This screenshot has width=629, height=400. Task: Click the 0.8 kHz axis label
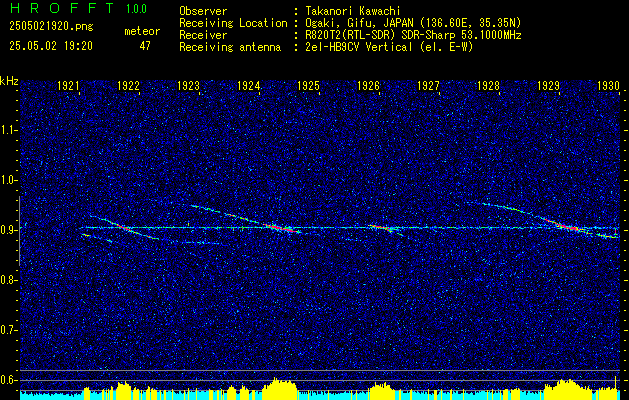(x=8, y=280)
